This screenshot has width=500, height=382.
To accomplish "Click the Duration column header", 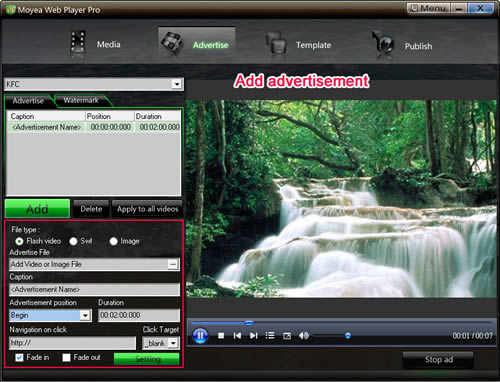I will [157, 116].
